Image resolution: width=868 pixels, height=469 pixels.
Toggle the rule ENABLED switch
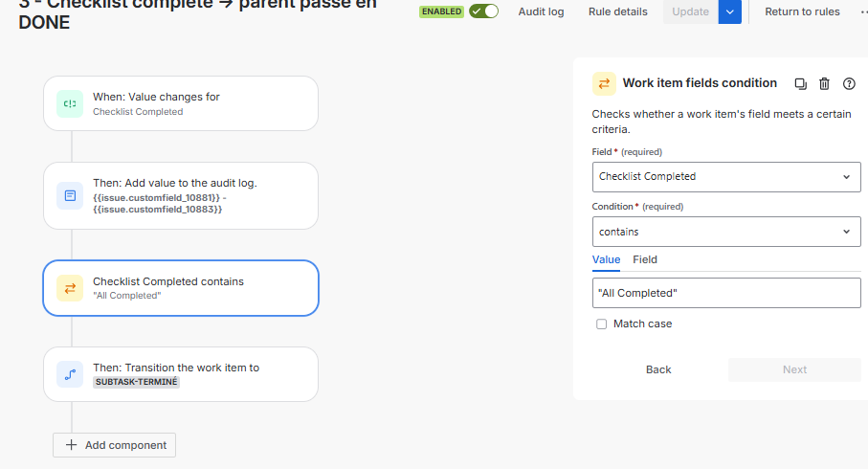[484, 11]
